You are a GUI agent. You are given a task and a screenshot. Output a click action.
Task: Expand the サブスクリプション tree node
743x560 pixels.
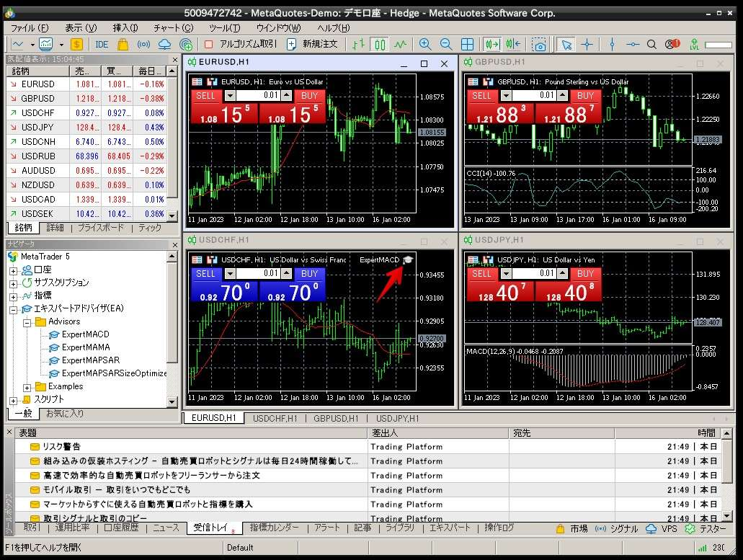pos(14,284)
